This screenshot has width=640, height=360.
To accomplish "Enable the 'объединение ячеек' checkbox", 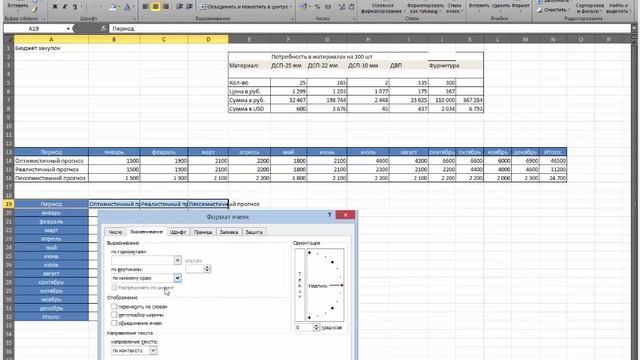I will pyautogui.click(x=114, y=323).
